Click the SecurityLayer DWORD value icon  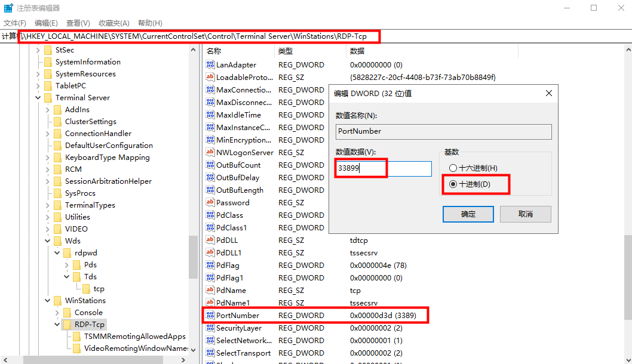click(210, 328)
